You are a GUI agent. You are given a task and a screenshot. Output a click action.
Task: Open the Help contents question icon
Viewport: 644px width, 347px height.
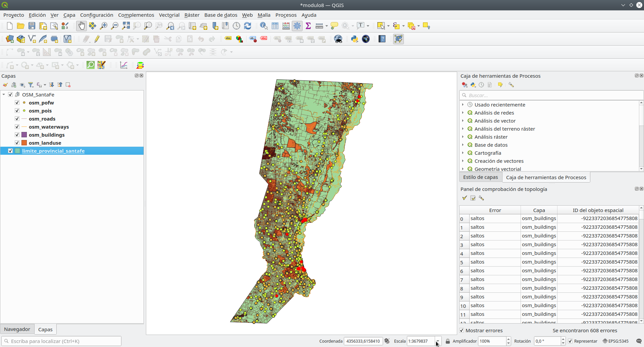pos(382,39)
